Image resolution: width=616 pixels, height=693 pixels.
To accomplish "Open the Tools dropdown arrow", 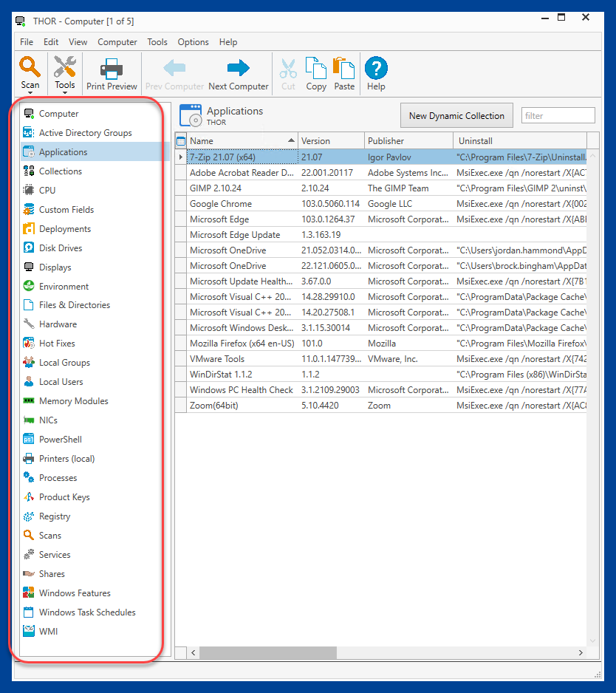I will coord(65,92).
